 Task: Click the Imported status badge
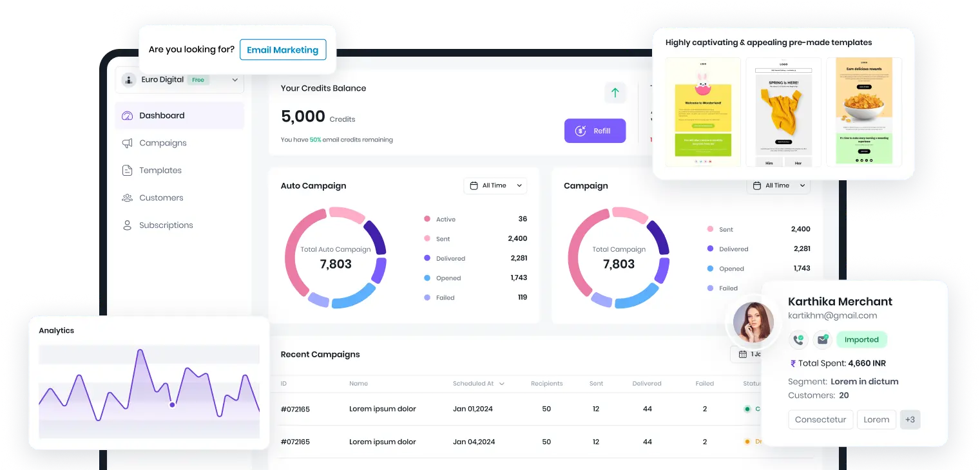[861, 339]
